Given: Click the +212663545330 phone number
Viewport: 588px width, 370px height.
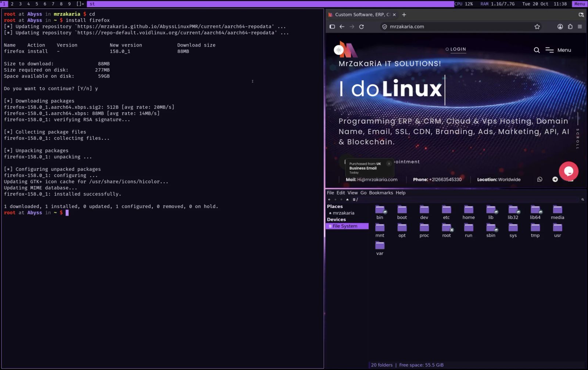Looking at the screenshot, I should (445, 179).
